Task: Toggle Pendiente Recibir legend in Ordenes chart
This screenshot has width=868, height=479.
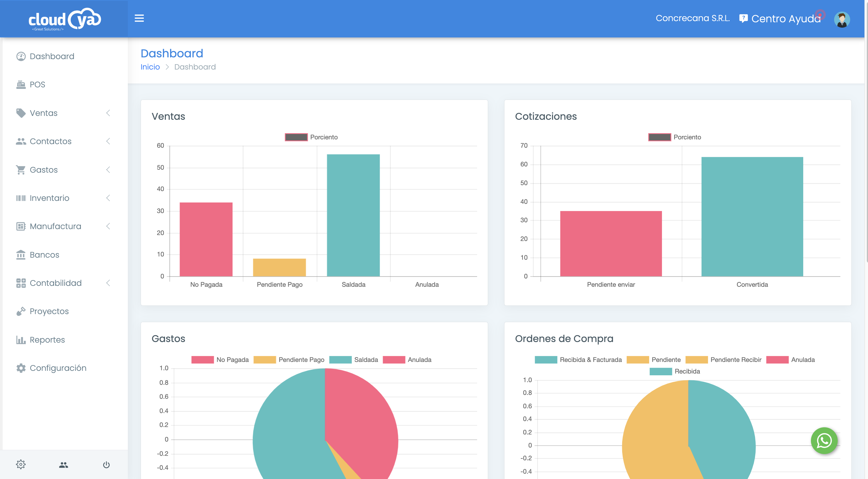Action: (724, 360)
